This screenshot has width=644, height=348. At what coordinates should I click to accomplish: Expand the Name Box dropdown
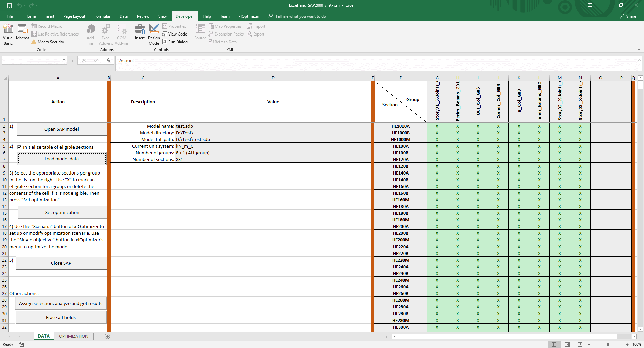pos(64,60)
